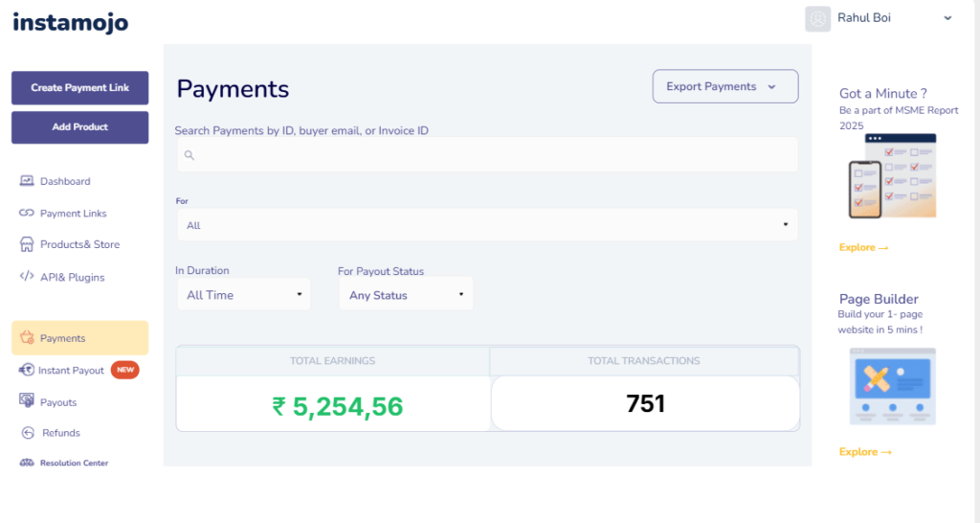Screen dimensions: 980x523
Task: Click the Payment Links chain icon
Action: point(26,213)
